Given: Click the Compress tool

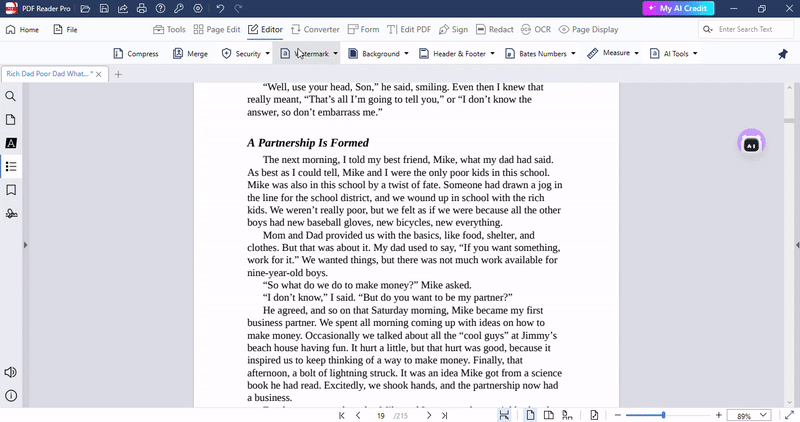Looking at the screenshot, I should pos(136,54).
